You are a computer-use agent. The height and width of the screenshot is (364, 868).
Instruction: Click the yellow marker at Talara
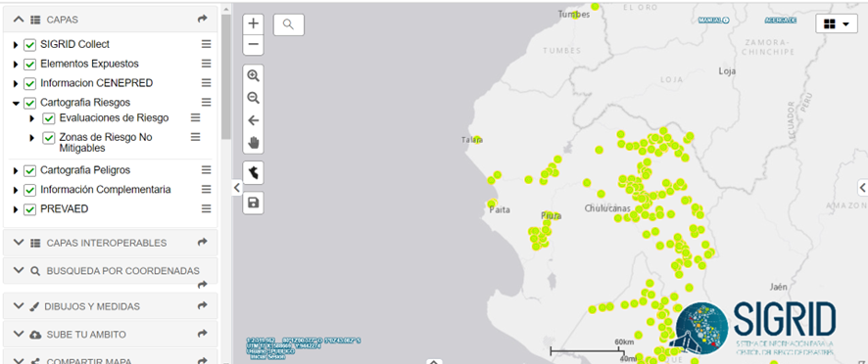pos(477,140)
